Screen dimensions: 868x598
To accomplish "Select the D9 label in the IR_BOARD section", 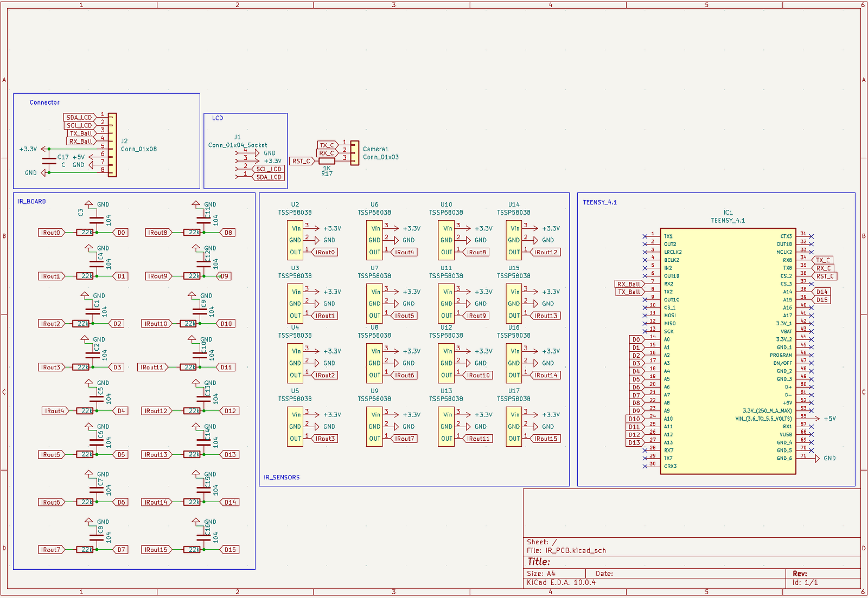I will tap(224, 276).
